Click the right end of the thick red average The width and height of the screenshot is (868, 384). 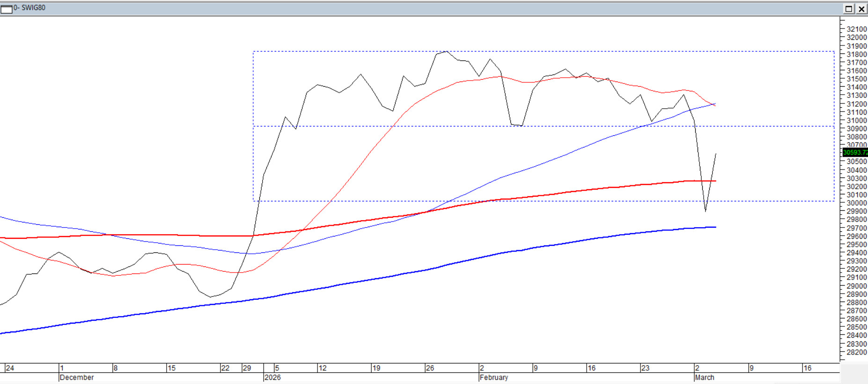[x=714, y=181]
